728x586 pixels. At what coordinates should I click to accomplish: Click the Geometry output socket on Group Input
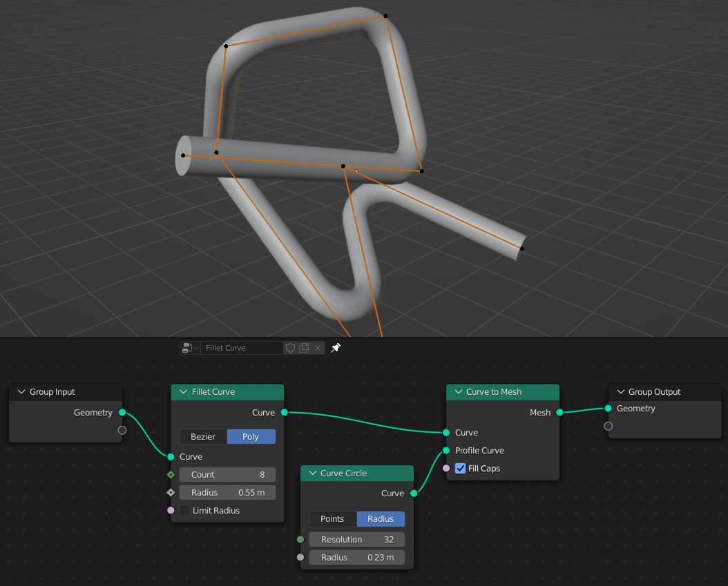click(x=122, y=412)
